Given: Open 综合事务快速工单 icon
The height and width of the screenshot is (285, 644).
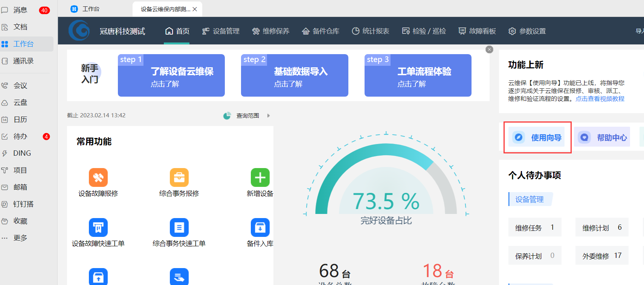Looking at the screenshot, I should tap(179, 227).
